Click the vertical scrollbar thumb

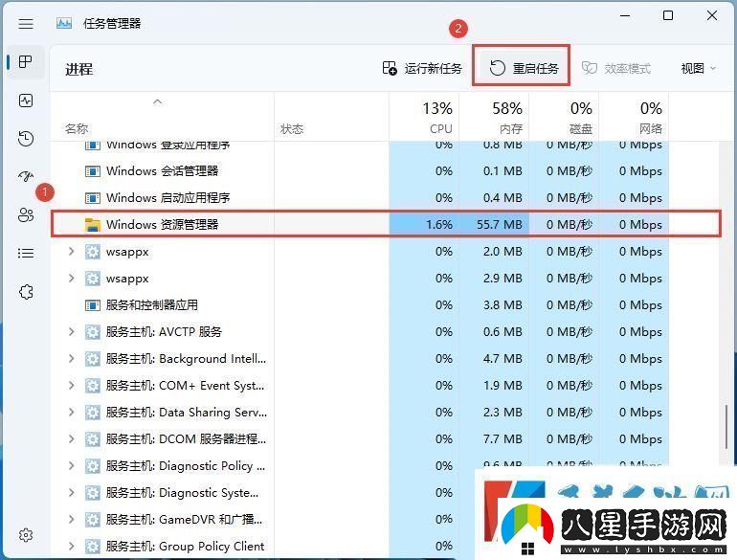pos(727,427)
